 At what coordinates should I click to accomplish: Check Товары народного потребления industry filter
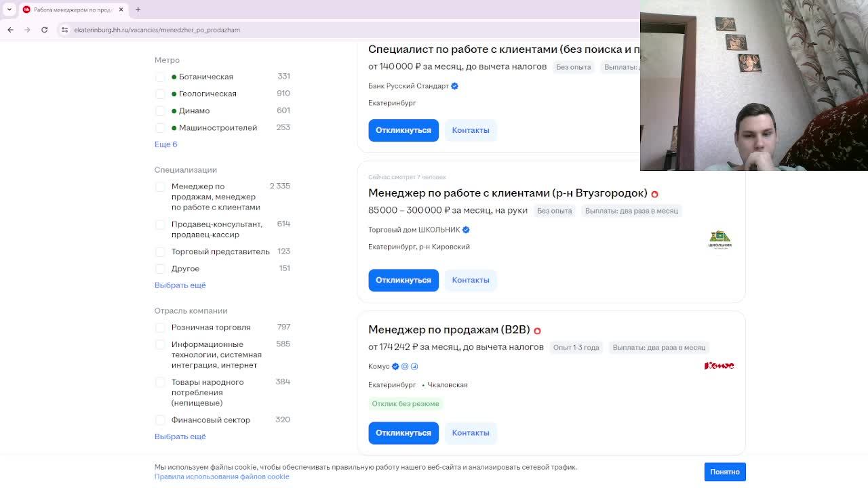coord(160,383)
